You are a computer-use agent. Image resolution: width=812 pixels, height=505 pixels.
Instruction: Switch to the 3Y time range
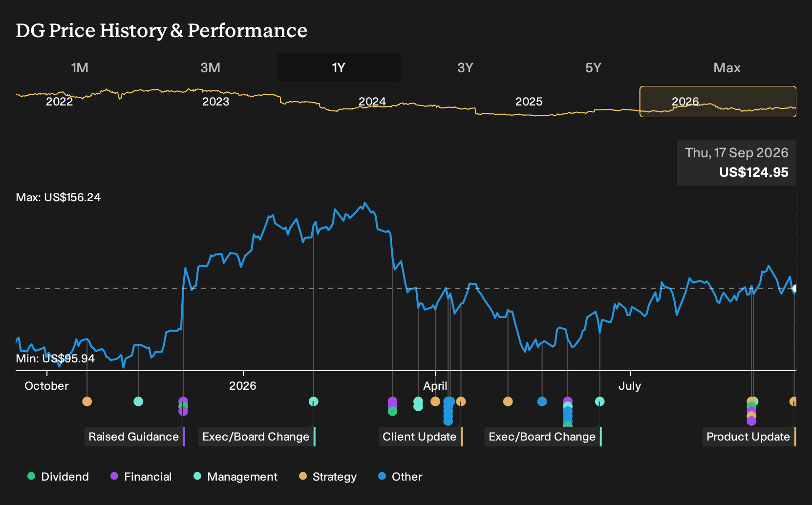465,67
